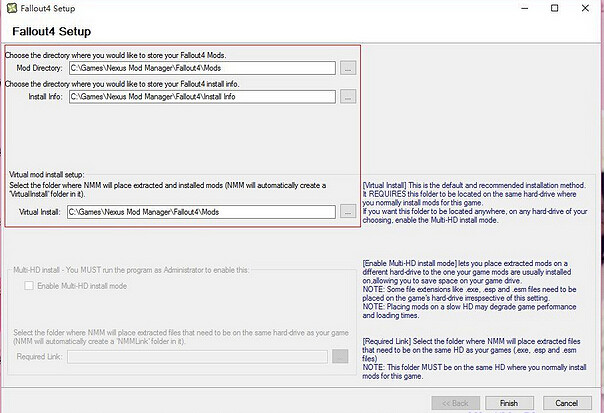Click the [Required Link] help note
The width and height of the screenshot is (604, 413).
tap(480, 356)
